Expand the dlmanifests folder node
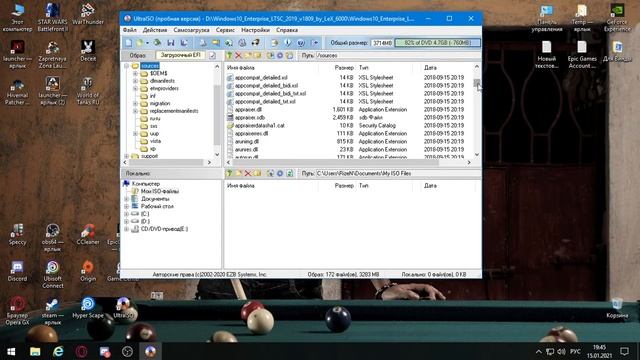 [x=135, y=81]
